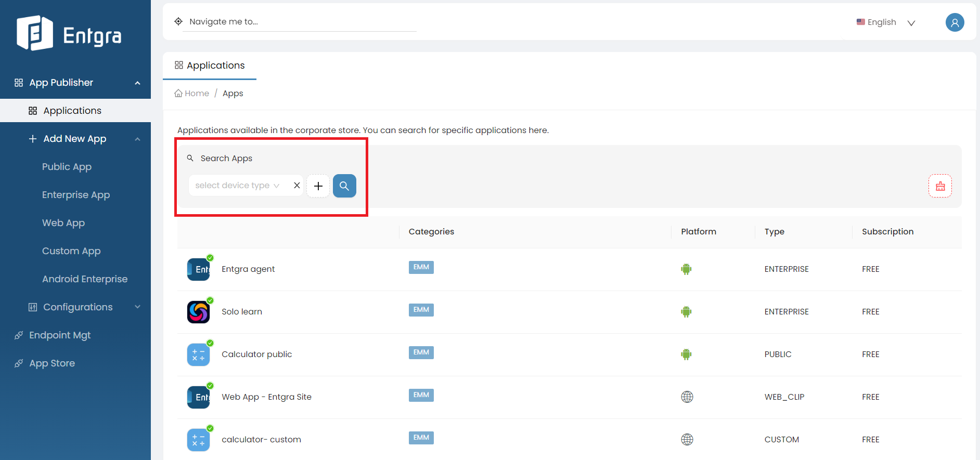Viewport: 980px width, 460px height.
Task: Click the navigate target icon
Action: click(x=178, y=21)
